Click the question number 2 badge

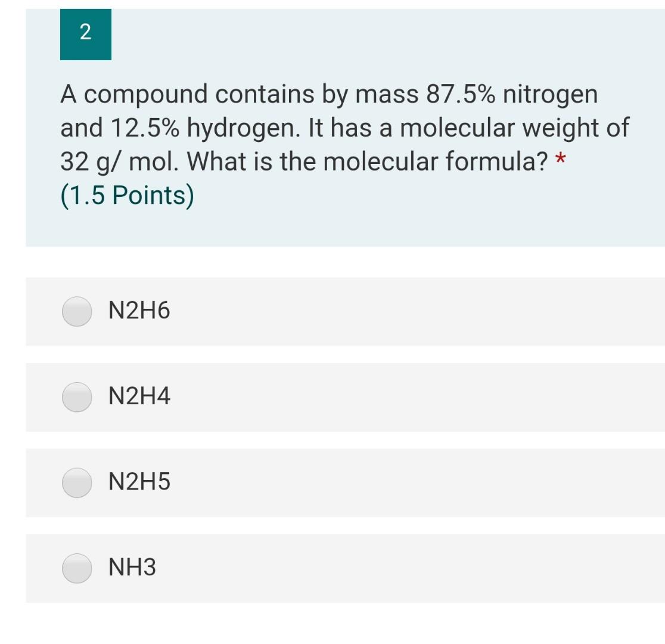[x=85, y=33]
